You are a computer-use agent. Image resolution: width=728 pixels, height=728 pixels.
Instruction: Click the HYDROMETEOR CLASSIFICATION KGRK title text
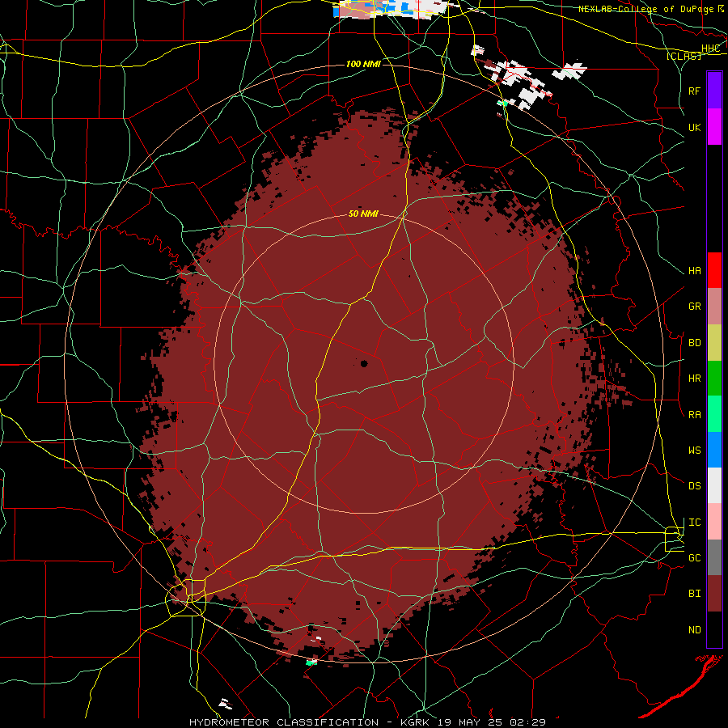coord(367,722)
